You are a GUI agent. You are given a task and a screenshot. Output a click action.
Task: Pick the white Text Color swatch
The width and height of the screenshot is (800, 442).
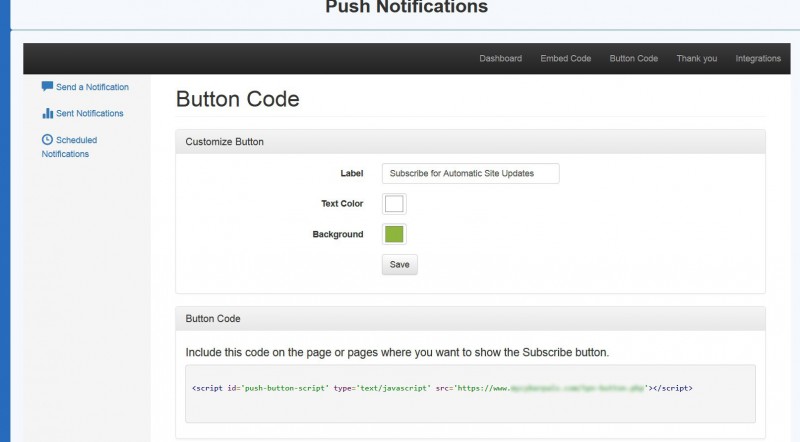394,204
